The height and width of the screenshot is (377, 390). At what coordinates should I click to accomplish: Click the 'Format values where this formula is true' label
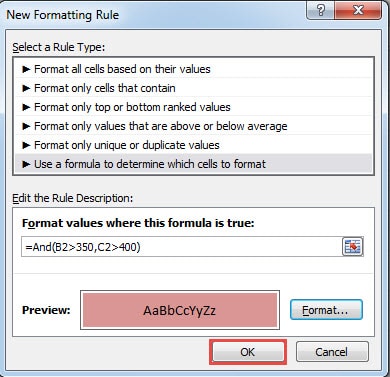click(x=138, y=223)
